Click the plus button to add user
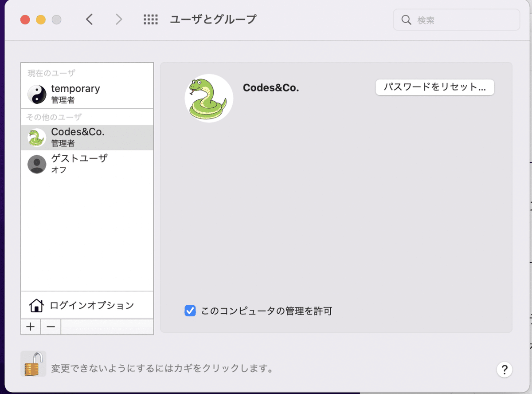This screenshot has width=532, height=394. coord(30,327)
